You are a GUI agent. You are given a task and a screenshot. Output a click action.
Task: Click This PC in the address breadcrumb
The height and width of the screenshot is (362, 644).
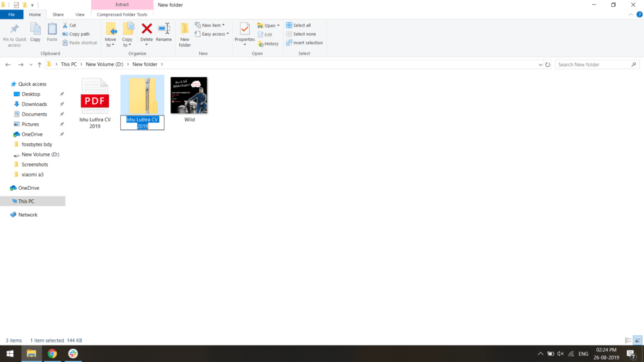(69, 65)
